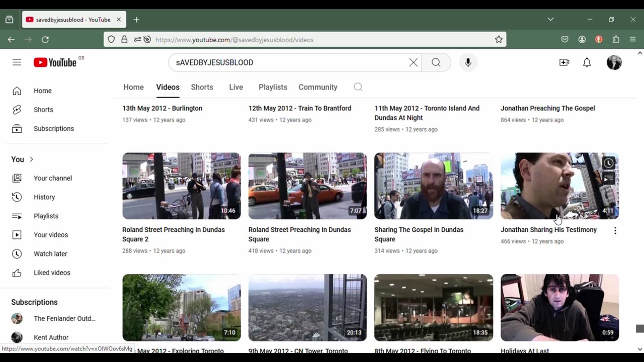Image resolution: width=644 pixels, height=362 pixels.
Task: Open the YouTube guide hamburger menu
Action: [17, 62]
